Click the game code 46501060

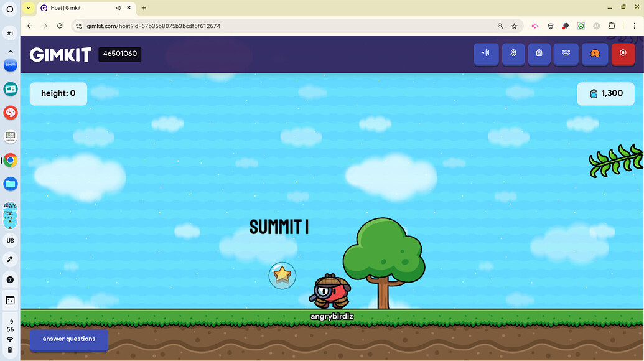click(x=120, y=54)
